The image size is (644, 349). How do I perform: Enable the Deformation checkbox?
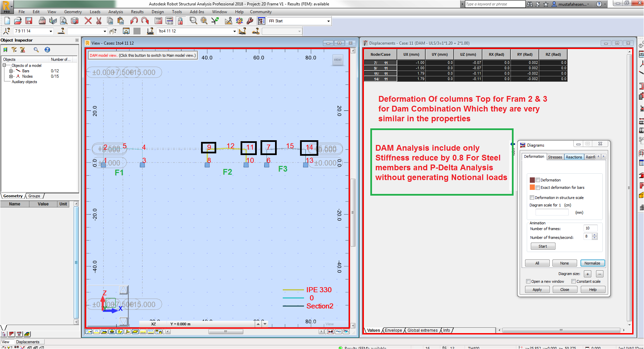pos(538,180)
